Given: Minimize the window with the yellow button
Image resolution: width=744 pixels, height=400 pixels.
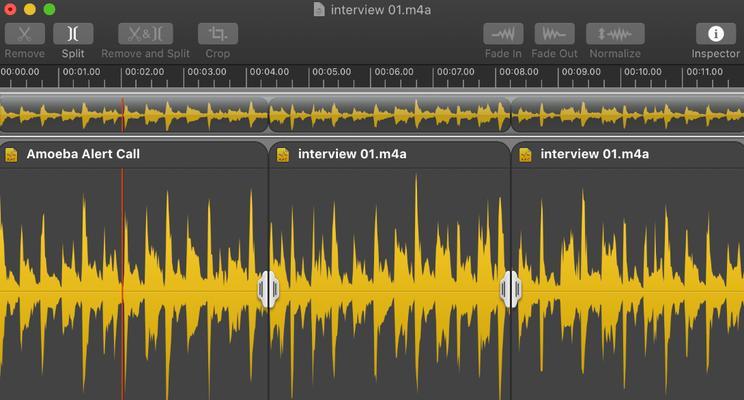Looking at the screenshot, I should [x=29, y=9].
